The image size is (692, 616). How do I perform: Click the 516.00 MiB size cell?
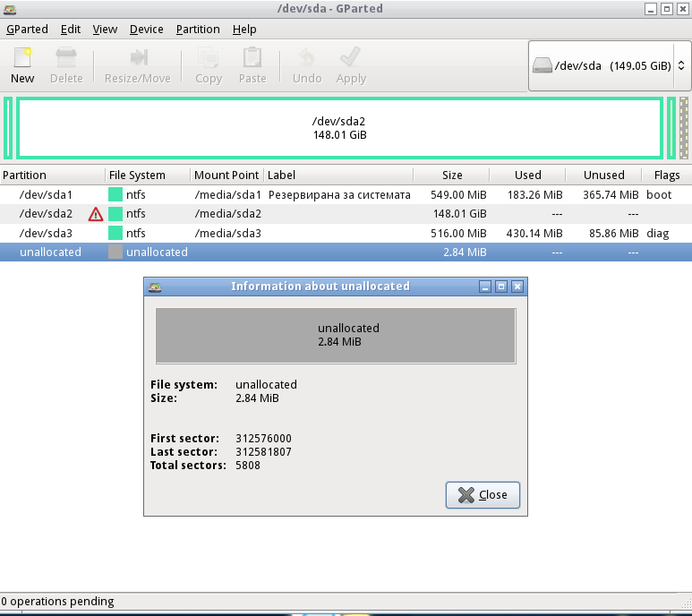coord(458,233)
